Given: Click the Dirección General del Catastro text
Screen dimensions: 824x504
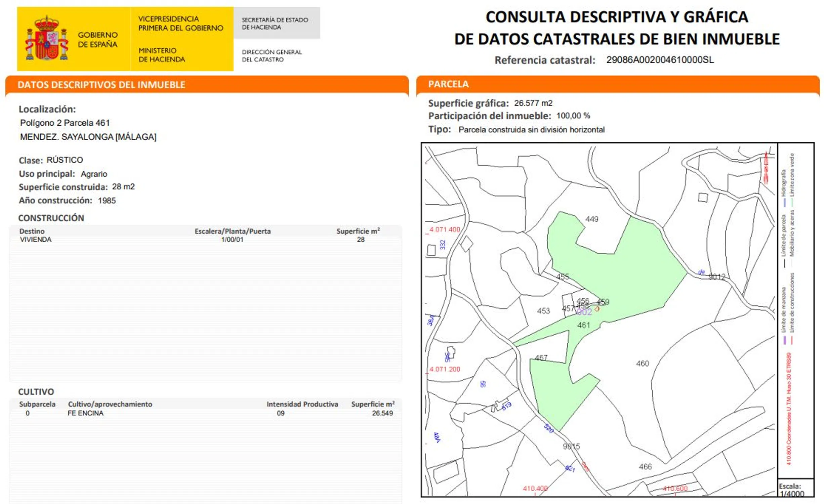Looking at the screenshot, I should [272, 56].
